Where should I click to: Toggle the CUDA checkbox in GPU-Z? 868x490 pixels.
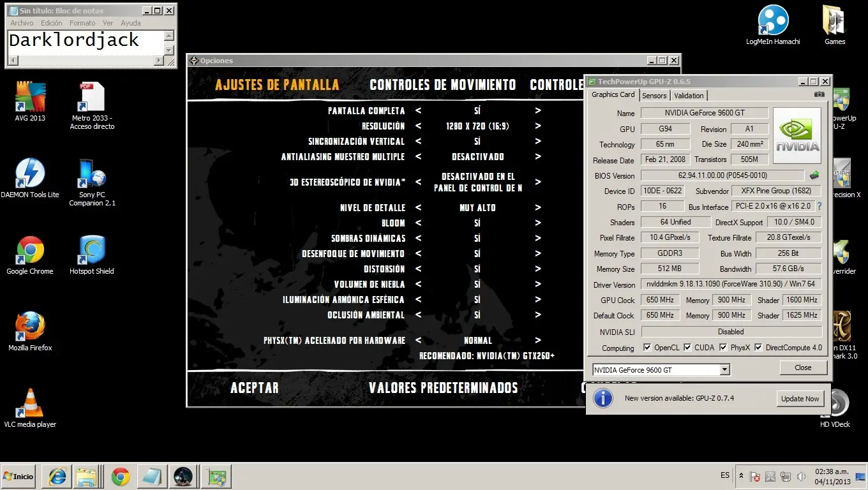(687, 347)
